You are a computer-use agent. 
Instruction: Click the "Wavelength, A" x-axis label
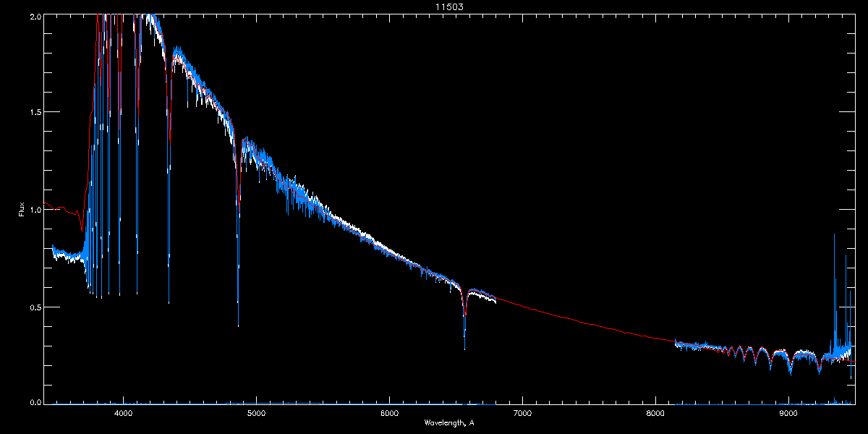449,423
